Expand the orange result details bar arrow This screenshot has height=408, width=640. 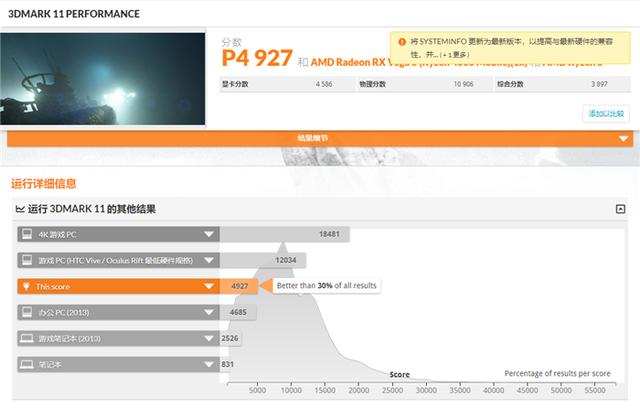(623, 139)
